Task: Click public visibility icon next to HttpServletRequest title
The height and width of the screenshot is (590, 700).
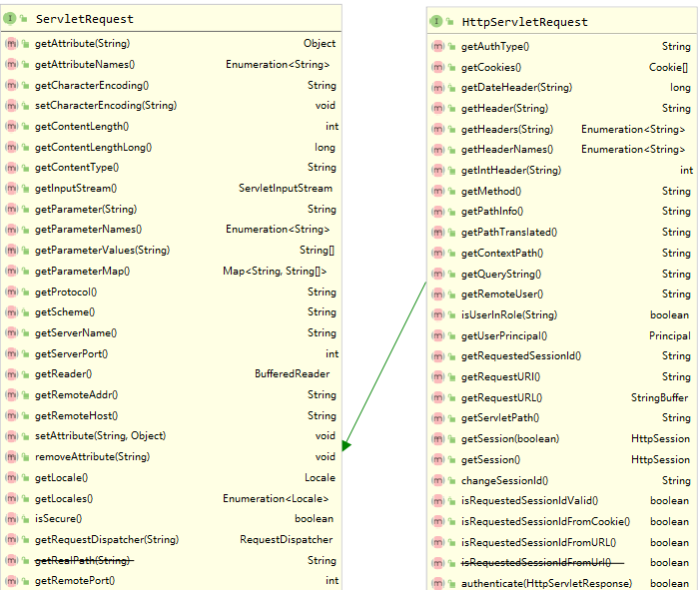Action: coord(450,22)
